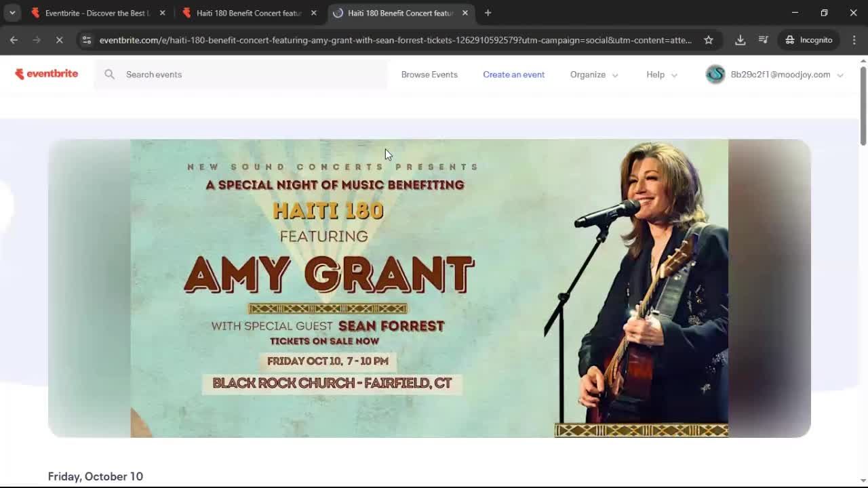This screenshot has height=488, width=868.
Task: Click the address bar URL
Action: pos(395,40)
